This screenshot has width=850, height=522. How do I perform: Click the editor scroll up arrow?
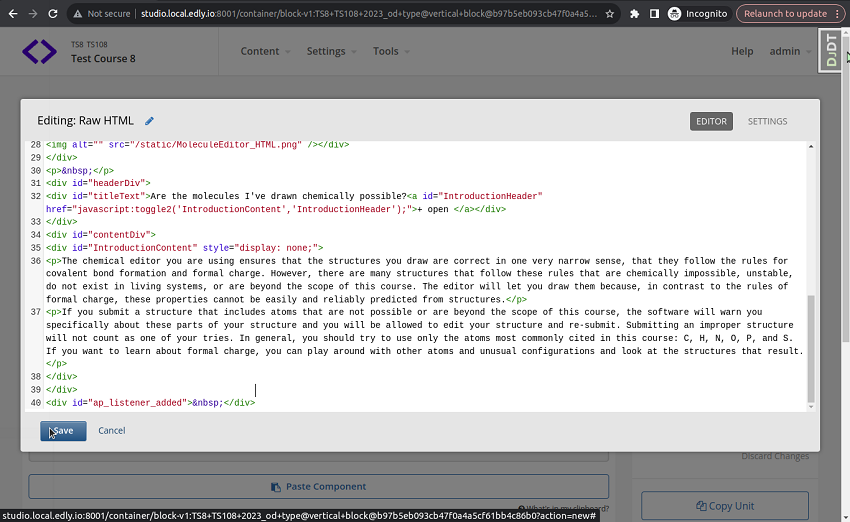(811, 146)
